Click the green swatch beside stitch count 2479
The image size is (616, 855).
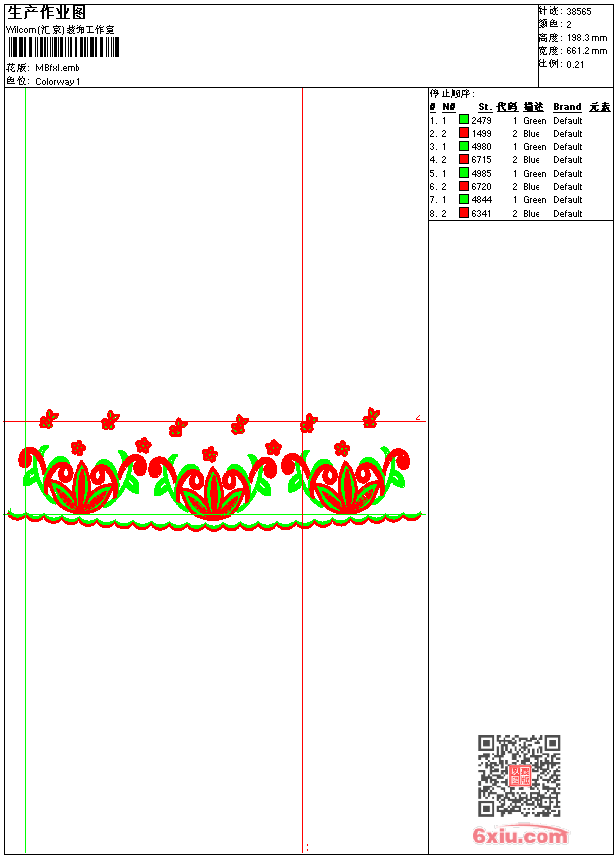[464, 119]
